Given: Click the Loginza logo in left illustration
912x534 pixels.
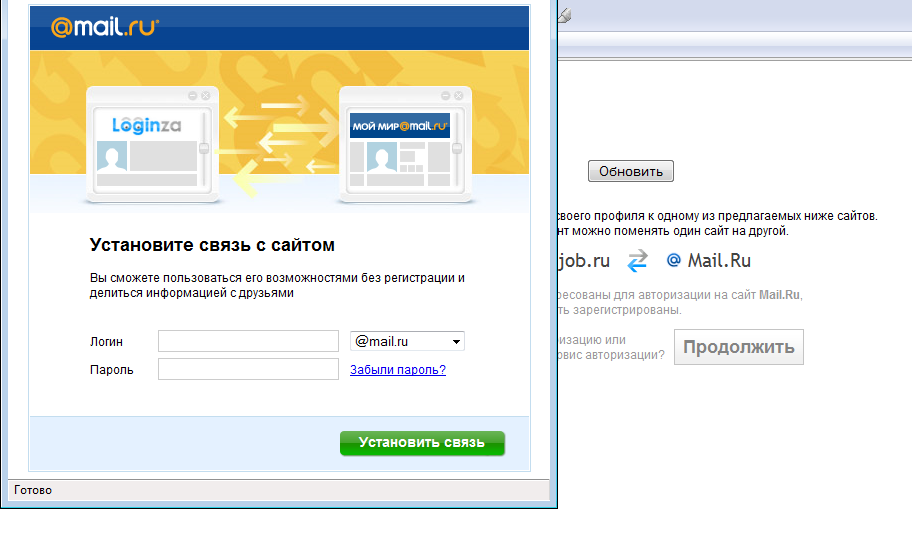Looking at the screenshot, I should 145,125.
